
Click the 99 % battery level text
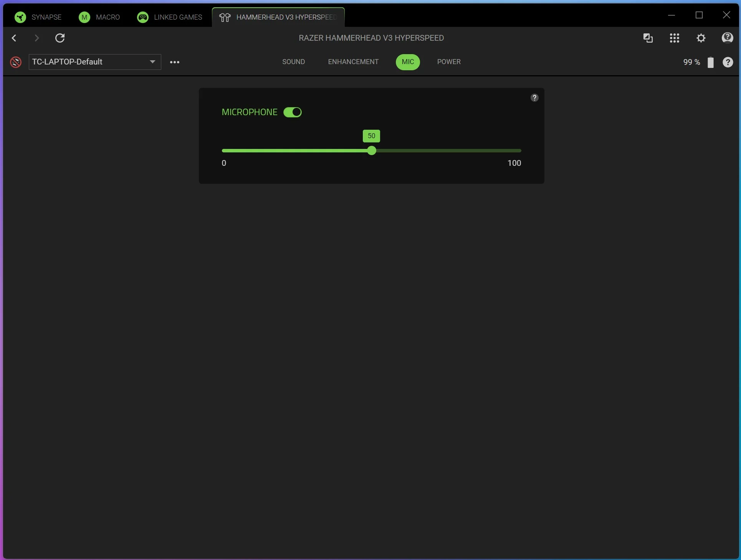tap(691, 62)
